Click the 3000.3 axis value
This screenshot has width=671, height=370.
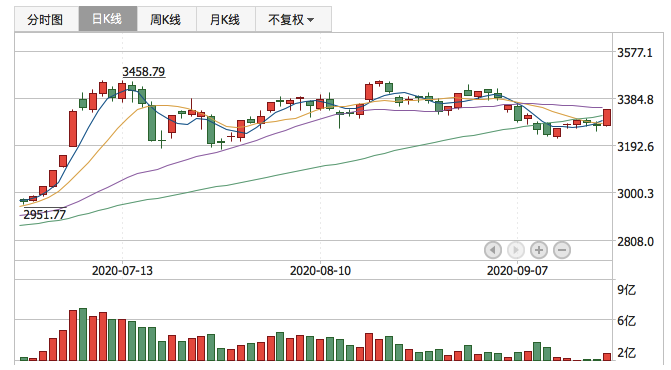635,194
